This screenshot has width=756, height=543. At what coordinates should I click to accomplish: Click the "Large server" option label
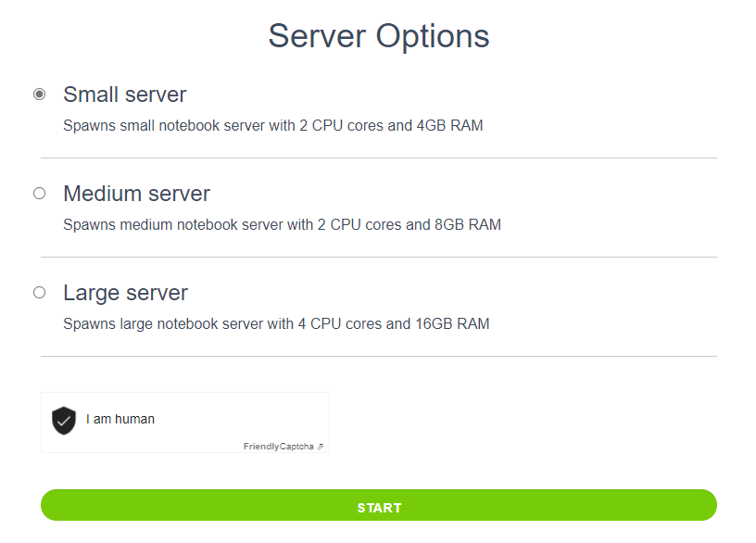pyautogui.click(x=125, y=293)
